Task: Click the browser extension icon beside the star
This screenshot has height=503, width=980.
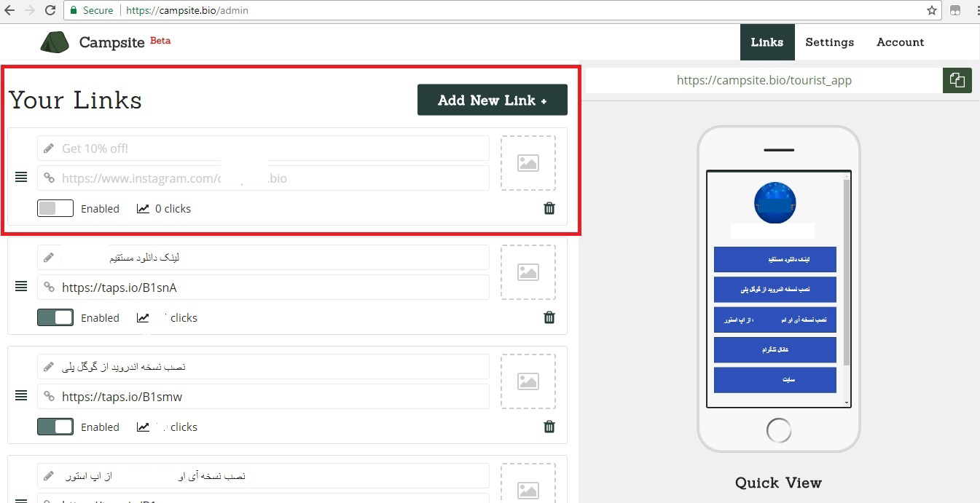Action: tap(955, 11)
